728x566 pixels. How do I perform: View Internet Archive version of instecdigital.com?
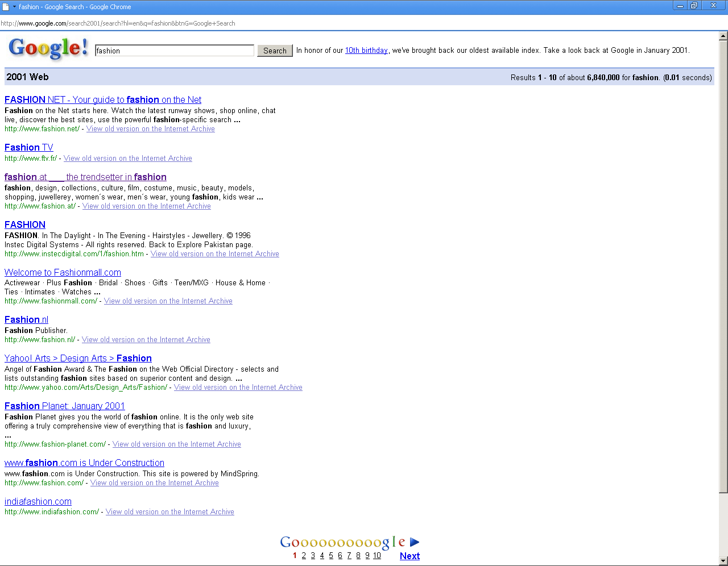point(215,254)
